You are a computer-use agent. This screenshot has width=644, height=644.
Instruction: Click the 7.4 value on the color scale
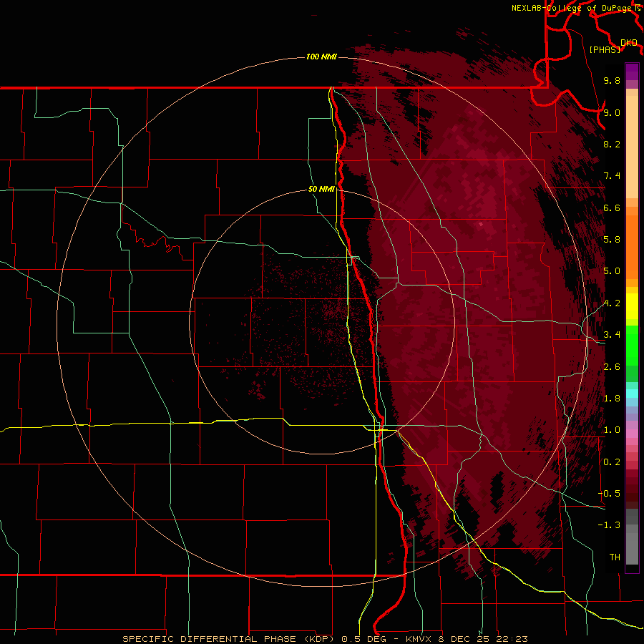612,176
